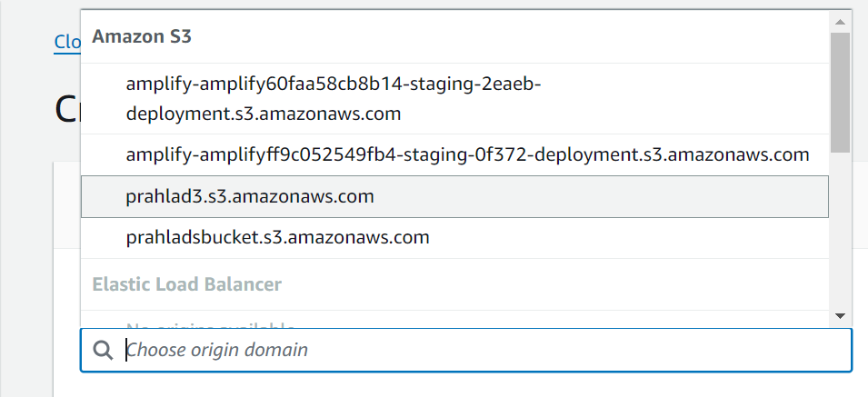Select amplifyff9c052549fb4 staging-0f372 deployment origin
The width and height of the screenshot is (868, 397).
click(x=467, y=154)
